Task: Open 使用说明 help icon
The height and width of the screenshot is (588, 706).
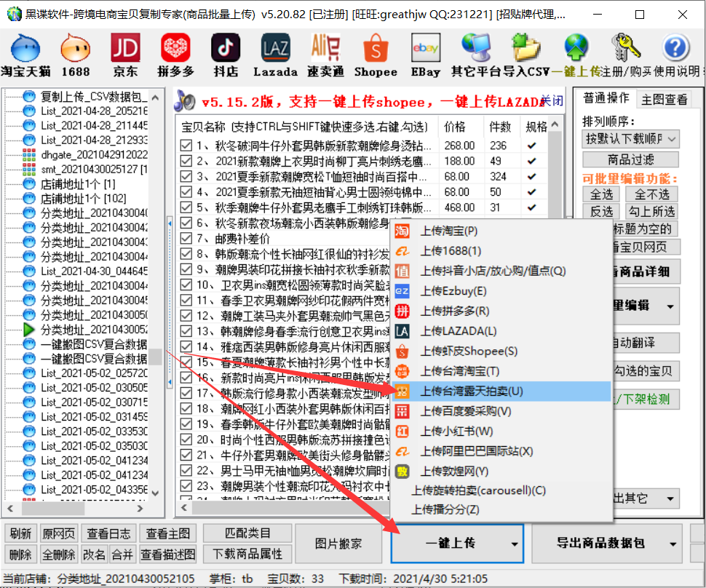Action: click(x=676, y=48)
